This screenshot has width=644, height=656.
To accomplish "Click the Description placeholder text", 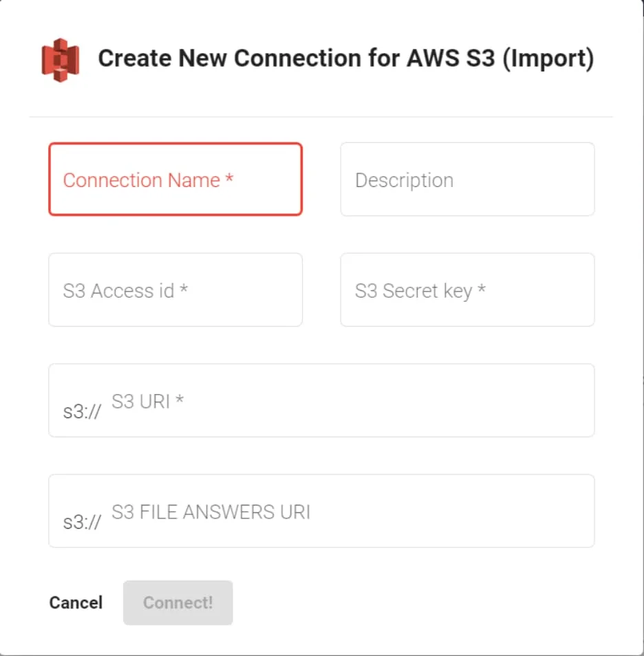I will [404, 180].
